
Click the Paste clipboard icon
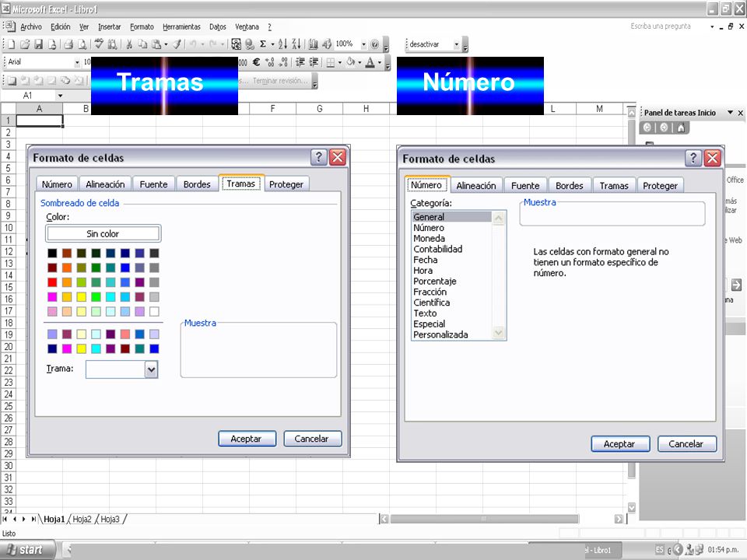156,44
